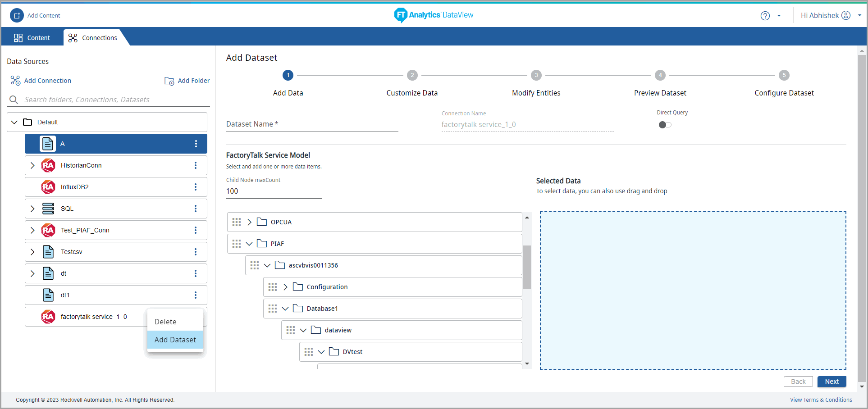Choose Delete in the context menu
The width and height of the screenshot is (868, 409).
[165, 322]
